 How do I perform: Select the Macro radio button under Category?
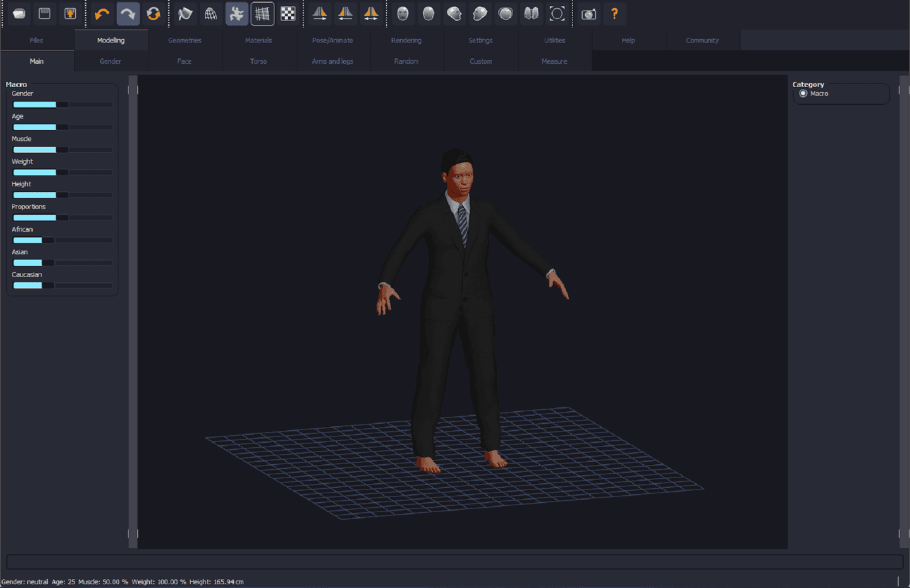[x=803, y=93]
